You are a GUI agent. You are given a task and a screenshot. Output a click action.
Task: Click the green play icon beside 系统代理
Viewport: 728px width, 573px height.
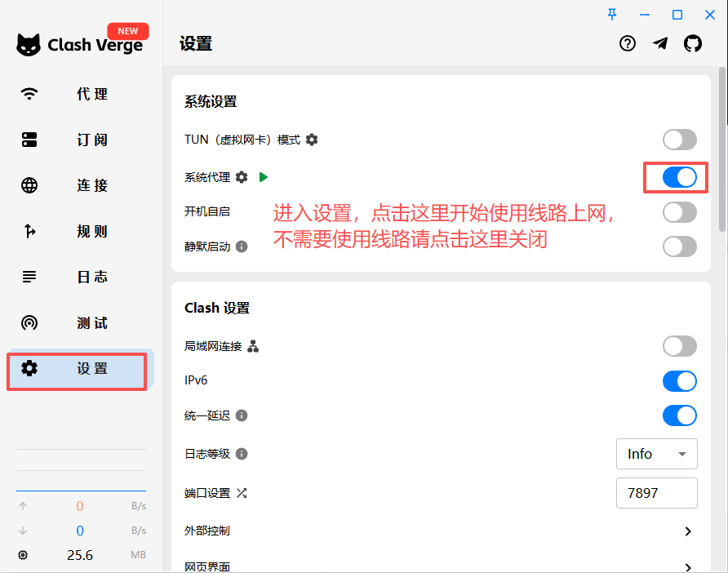pyautogui.click(x=263, y=177)
